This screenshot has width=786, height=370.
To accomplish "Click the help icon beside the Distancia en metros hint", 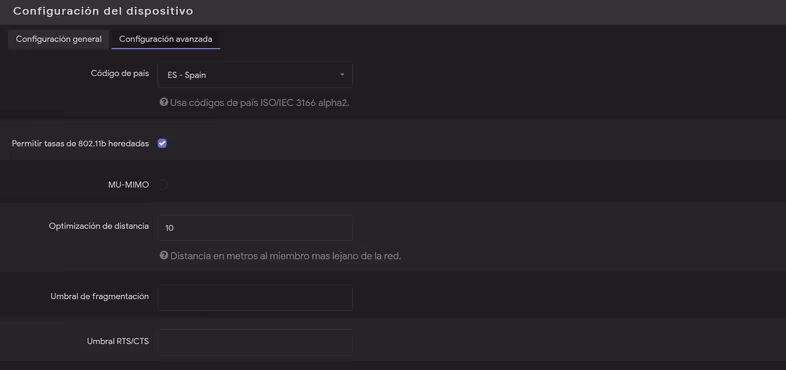I will point(163,255).
